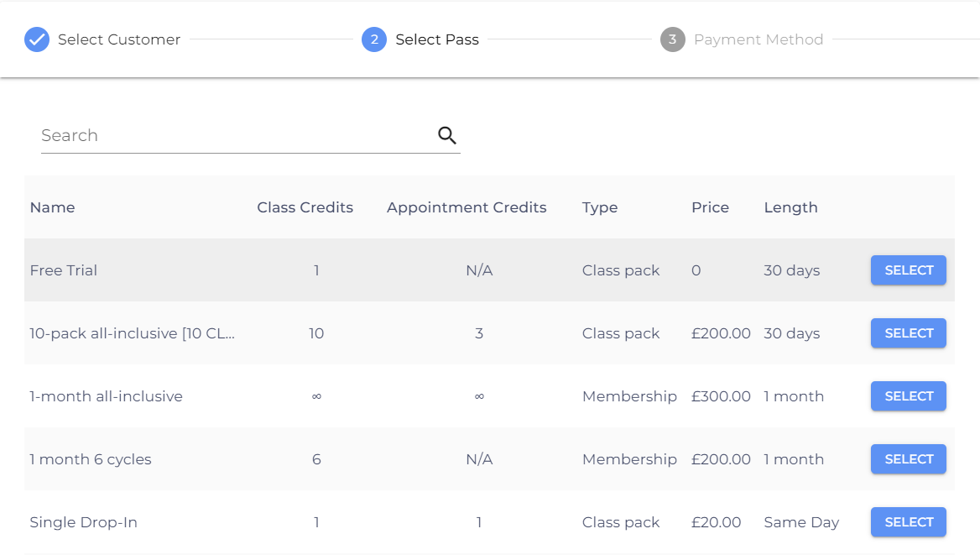
Task: Click the step 3 circle icon
Action: pyautogui.click(x=673, y=39)
